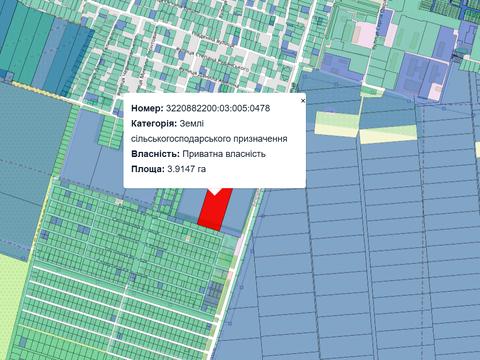Click cadastral number 3220882200:03:005:0478
The height and width of the screenshot is (360, 480).
click(218, 108)
